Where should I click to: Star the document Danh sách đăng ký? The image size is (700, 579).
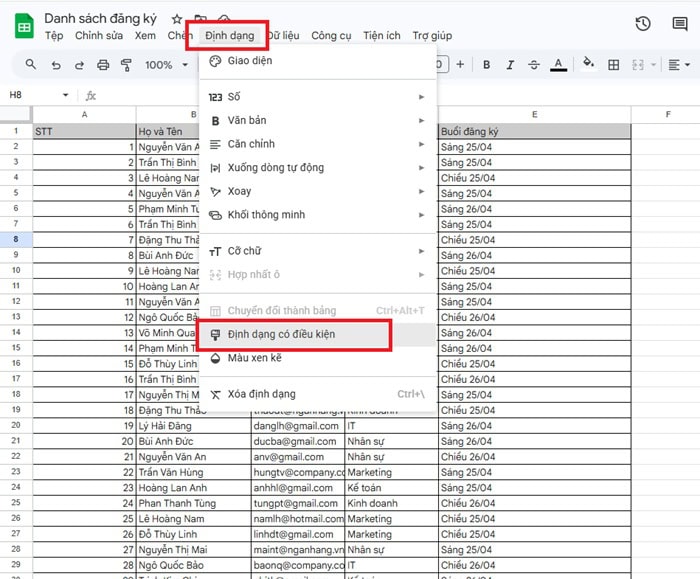[x=177, y=19]
